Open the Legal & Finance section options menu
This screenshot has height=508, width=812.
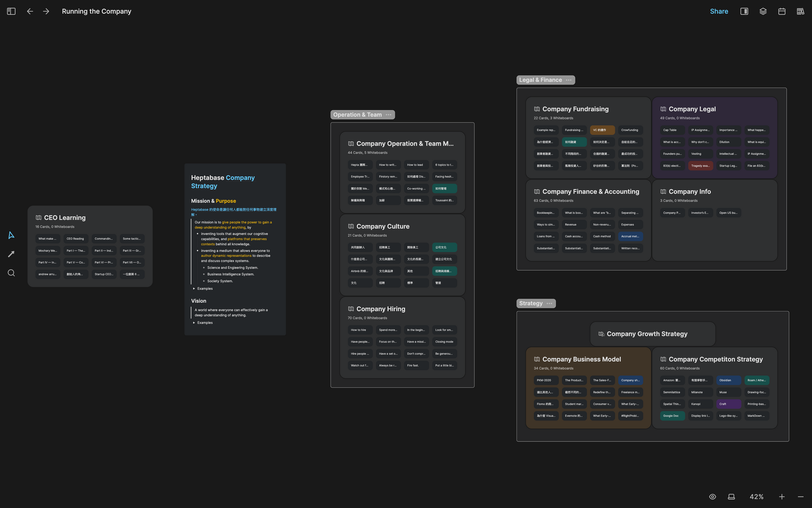(x=569, y=80)
